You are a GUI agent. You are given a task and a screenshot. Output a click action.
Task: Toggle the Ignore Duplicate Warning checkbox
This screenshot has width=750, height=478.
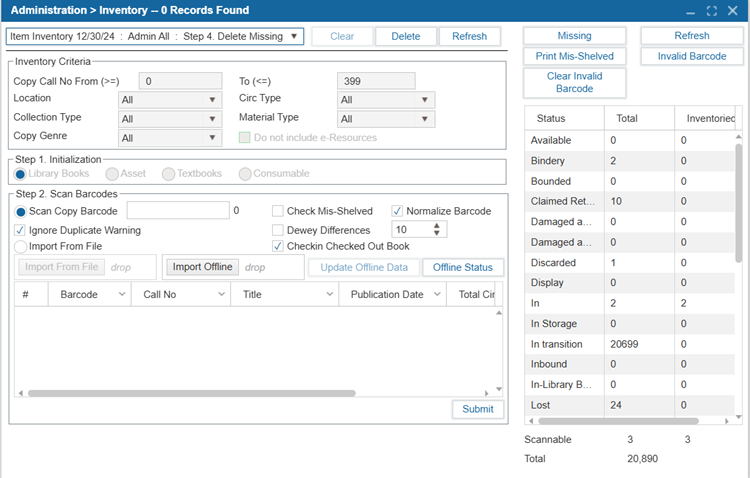point(20,230)
